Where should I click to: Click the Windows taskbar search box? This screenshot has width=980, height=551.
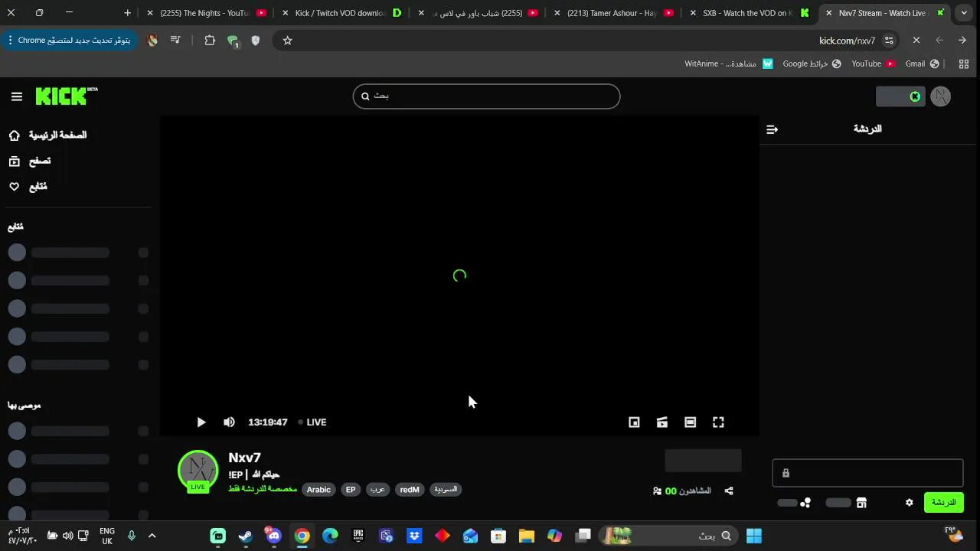point(669,536)
